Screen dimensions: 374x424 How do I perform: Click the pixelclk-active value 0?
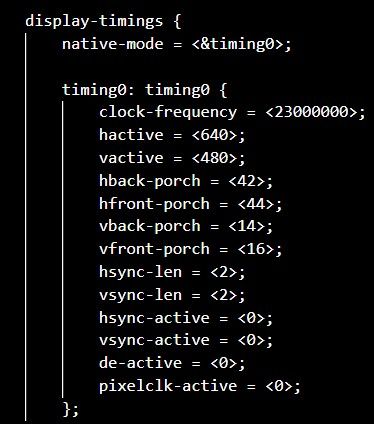[x=279, y=386]
